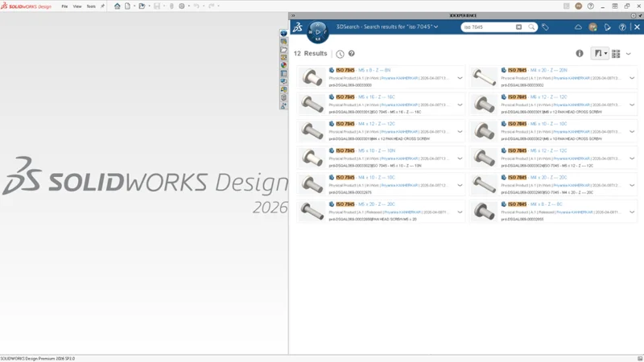Click the share arrow icon in header
Screen dimensions: 644x362
click(x=608, y=27)
